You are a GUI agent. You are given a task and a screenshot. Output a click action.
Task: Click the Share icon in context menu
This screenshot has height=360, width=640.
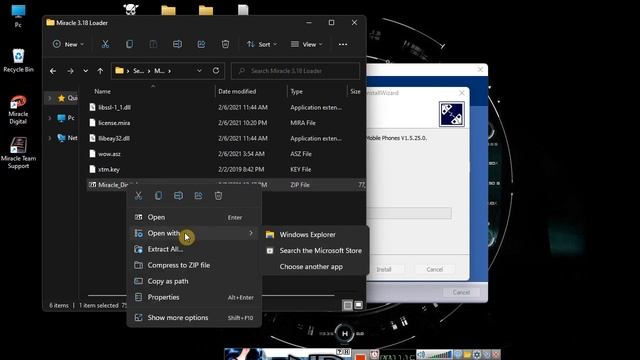(x=198, y=196)
